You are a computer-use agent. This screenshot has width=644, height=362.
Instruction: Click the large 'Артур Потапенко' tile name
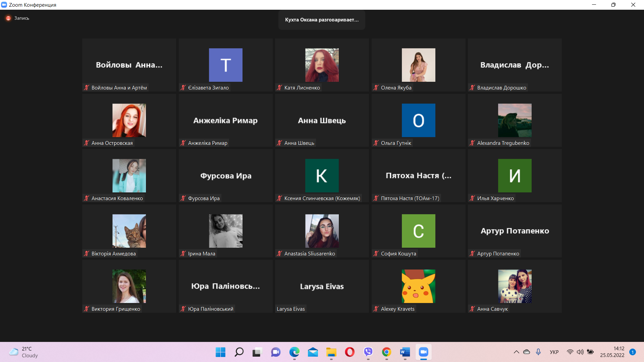click(515, 231)
